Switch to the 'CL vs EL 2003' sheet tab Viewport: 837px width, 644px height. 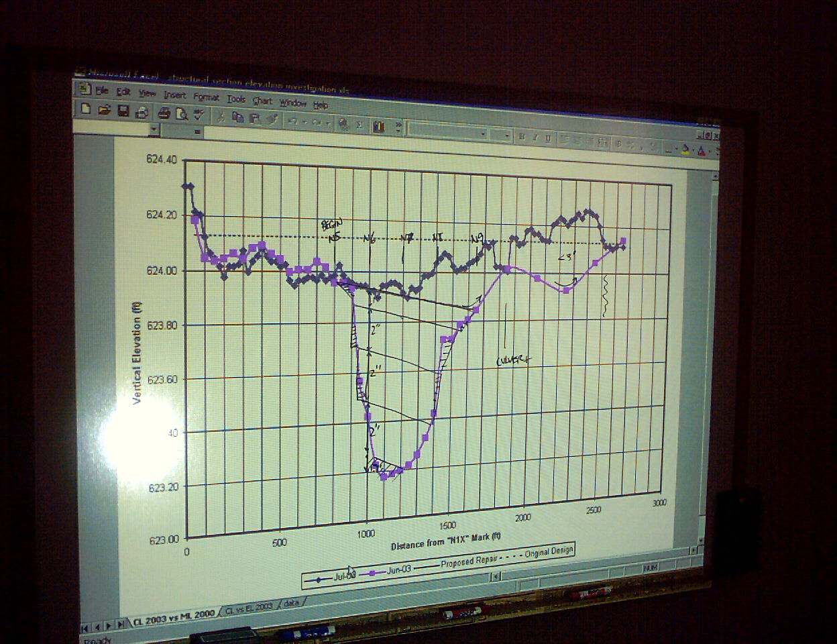[248, 608]
